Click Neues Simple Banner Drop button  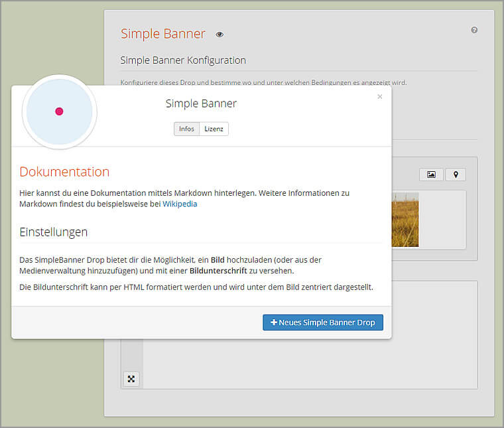[x=322, y=322]
